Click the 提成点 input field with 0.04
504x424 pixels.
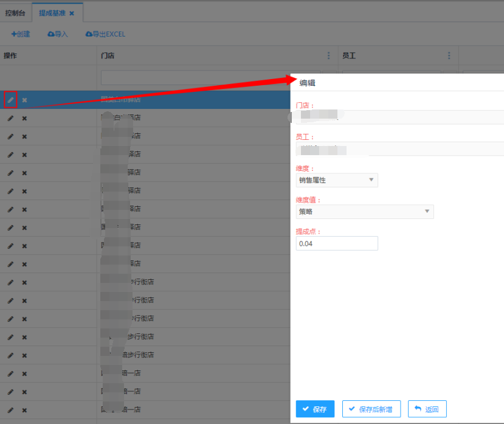[336, 243]
